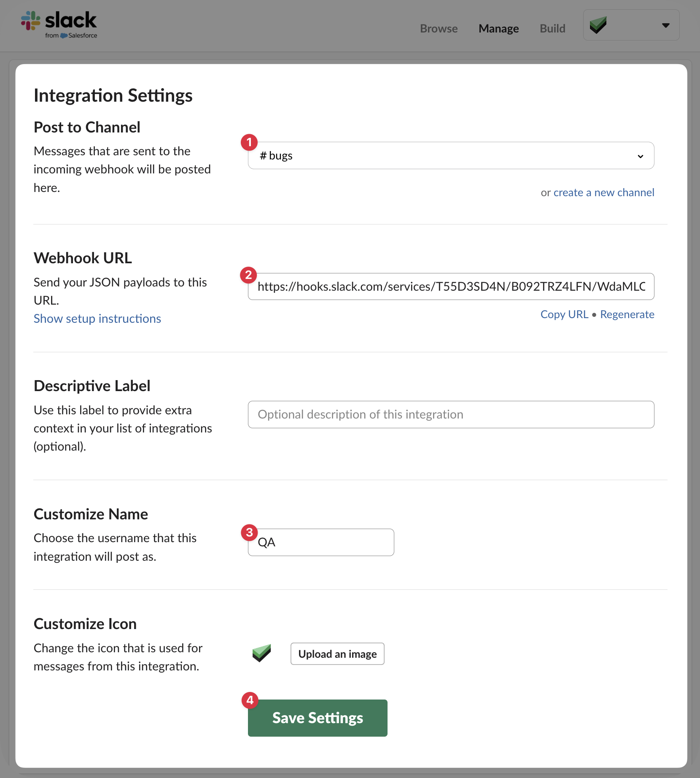Open the Build tab
The height and width of the screenshot is (778, 700).
click(x=552, y=28)
